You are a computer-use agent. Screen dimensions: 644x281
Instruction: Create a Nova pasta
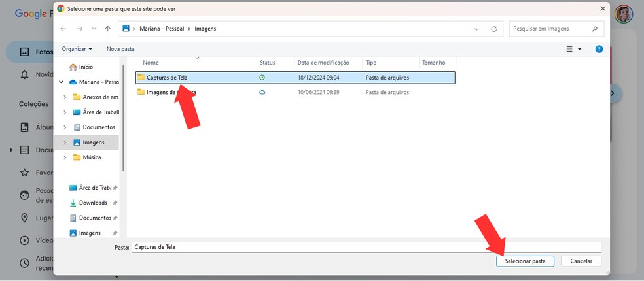pyautogui.click(x=120, y=49)
